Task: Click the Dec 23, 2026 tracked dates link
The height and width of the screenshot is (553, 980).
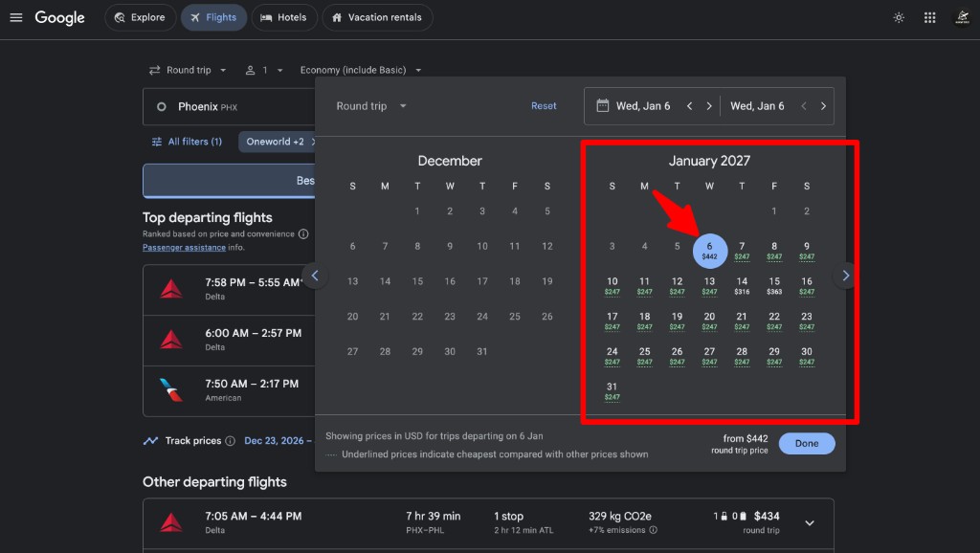Action: [x=278, y=440]
